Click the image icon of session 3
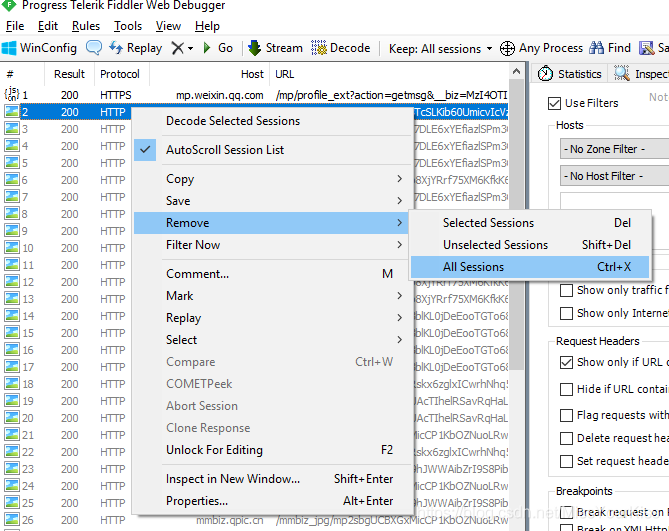 [x=12, y=128]
